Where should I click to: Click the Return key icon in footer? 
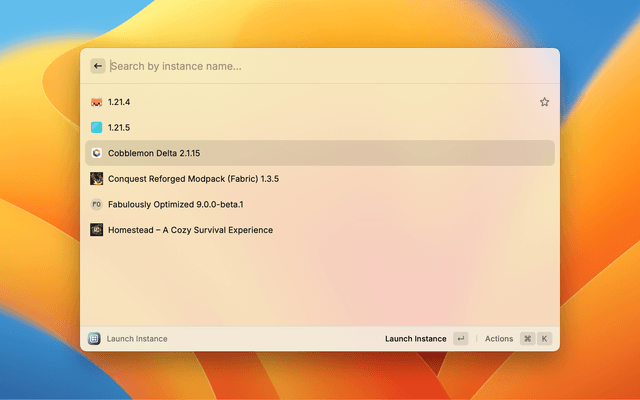pyautogui.click(x=460, y=339)
